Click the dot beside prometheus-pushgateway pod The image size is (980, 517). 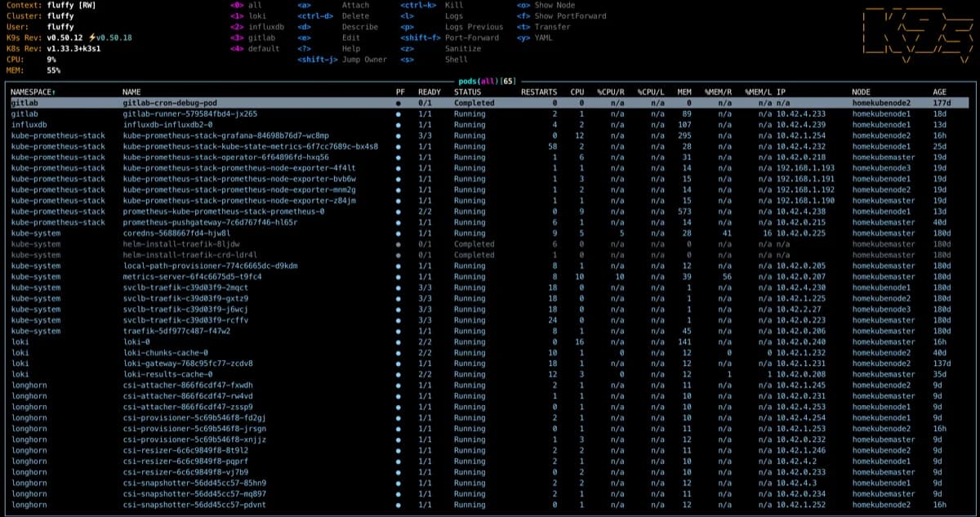point(397,222)
